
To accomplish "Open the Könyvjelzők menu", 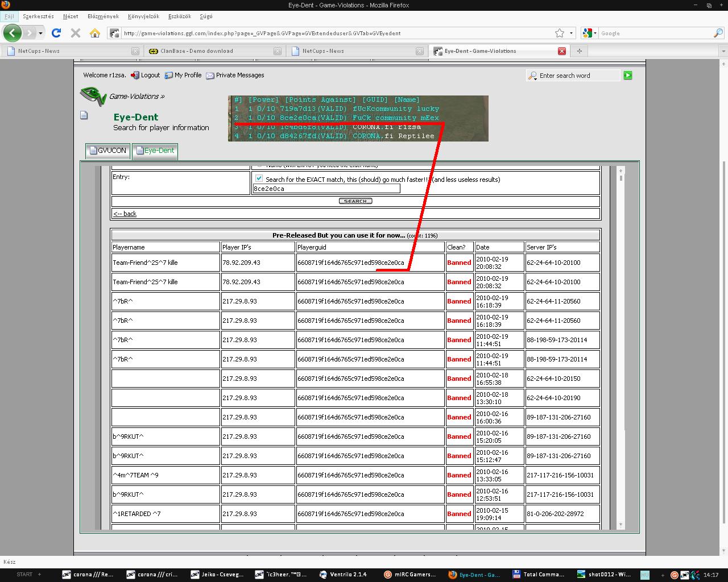I will click(x=143, y=16).
